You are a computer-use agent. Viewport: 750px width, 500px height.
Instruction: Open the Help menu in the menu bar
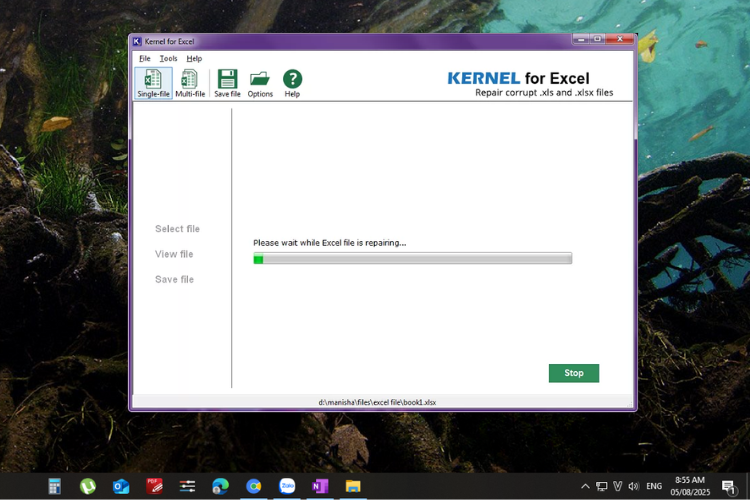coord(194,58)
